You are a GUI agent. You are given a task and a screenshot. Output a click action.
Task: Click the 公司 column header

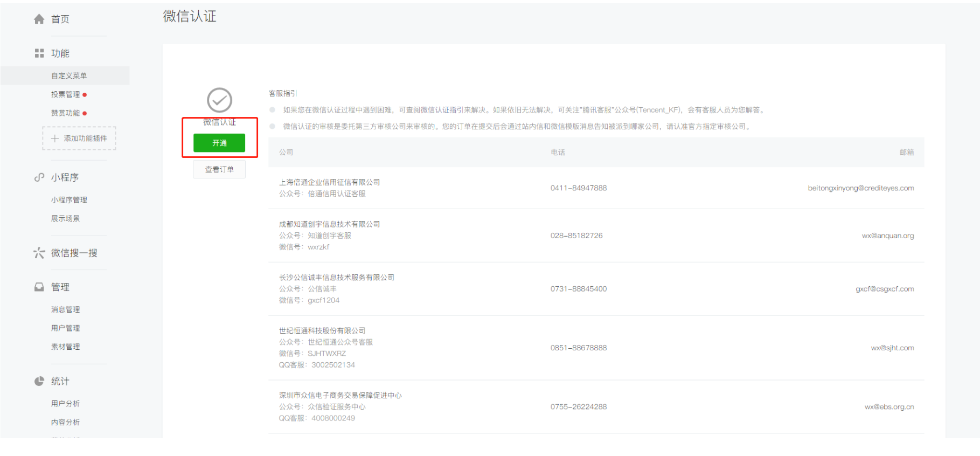tap(286, 153)
